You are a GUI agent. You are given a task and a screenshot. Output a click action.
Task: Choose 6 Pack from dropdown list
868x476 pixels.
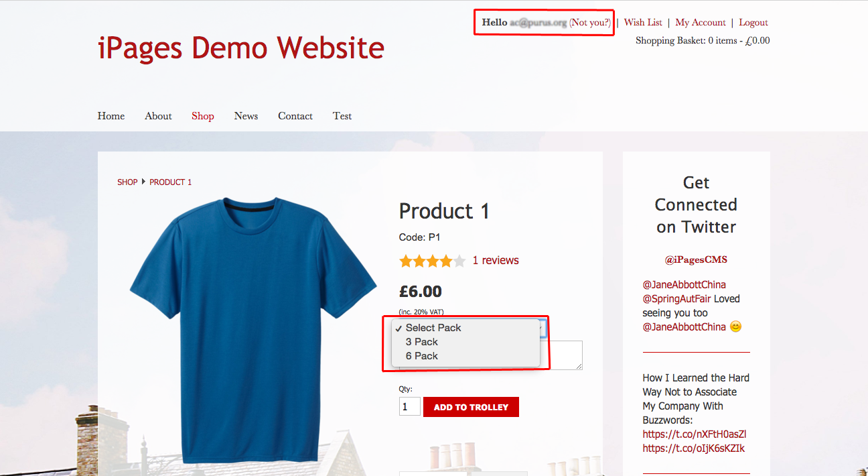[421, 356]
